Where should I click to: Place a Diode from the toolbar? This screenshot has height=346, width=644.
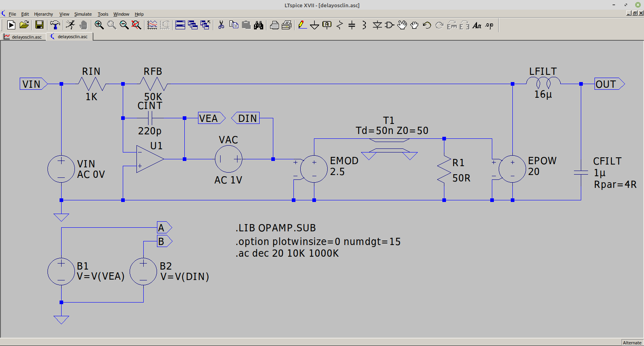click(377, 25)
